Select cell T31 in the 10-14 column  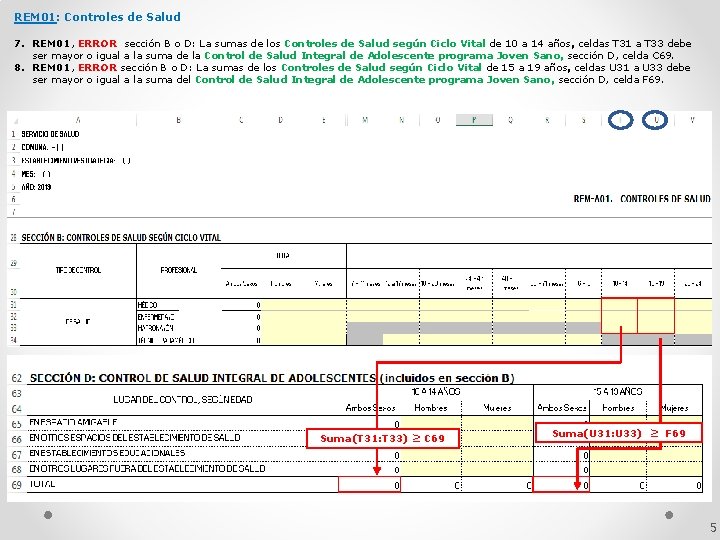[x=619, y=304]
